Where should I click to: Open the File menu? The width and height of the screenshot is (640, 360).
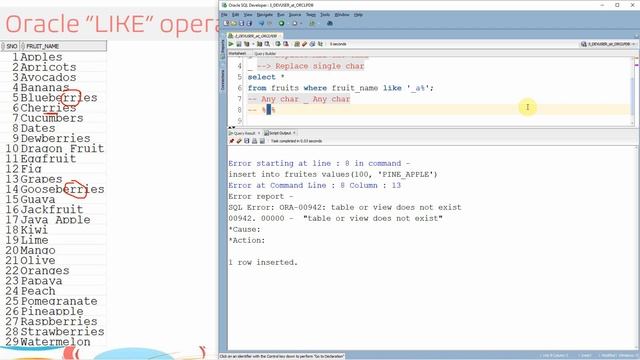224,15
